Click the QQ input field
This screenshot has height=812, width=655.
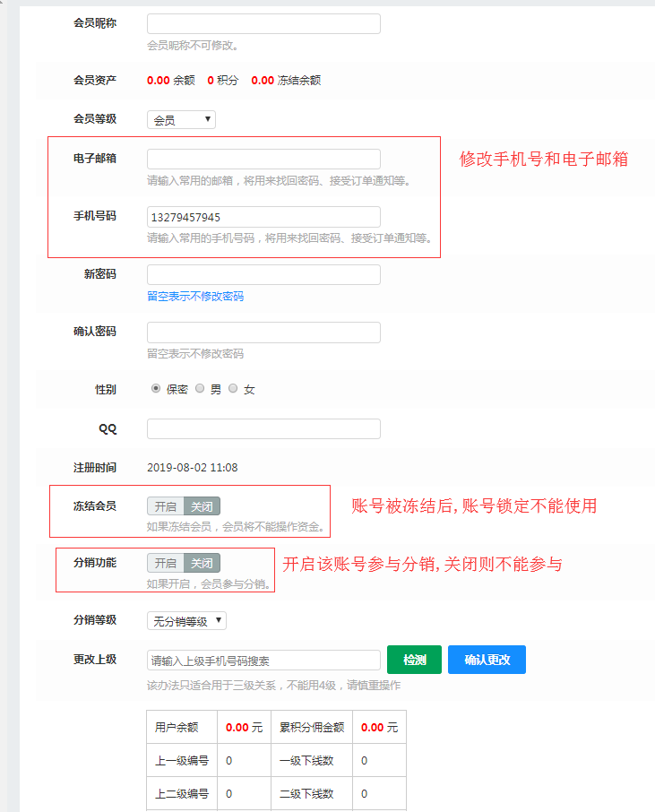[263, 429]
